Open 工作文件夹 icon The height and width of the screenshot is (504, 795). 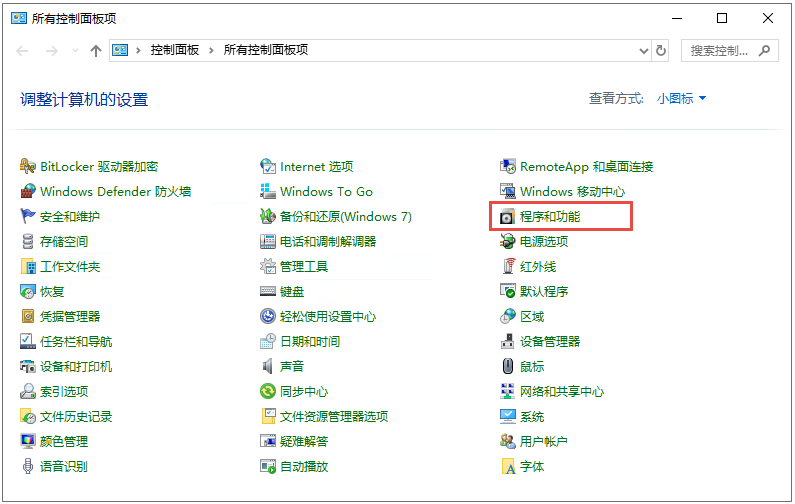27,266
